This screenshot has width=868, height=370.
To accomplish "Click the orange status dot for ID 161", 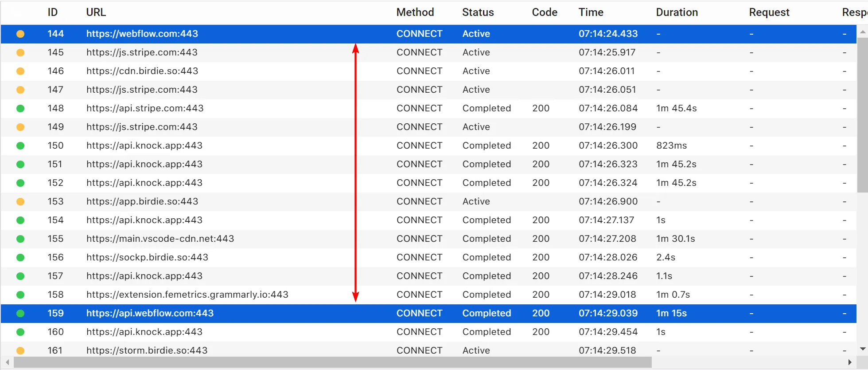I will pos(20,350).
